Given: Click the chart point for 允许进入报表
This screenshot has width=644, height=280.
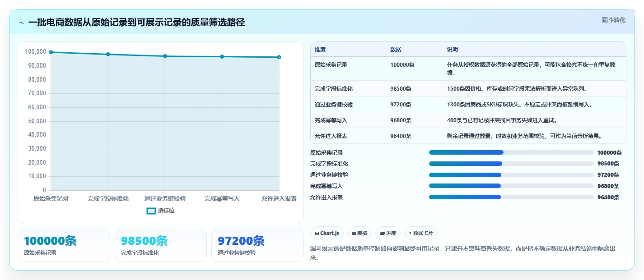Looking at the screenshot, I should tap(279, 57).
